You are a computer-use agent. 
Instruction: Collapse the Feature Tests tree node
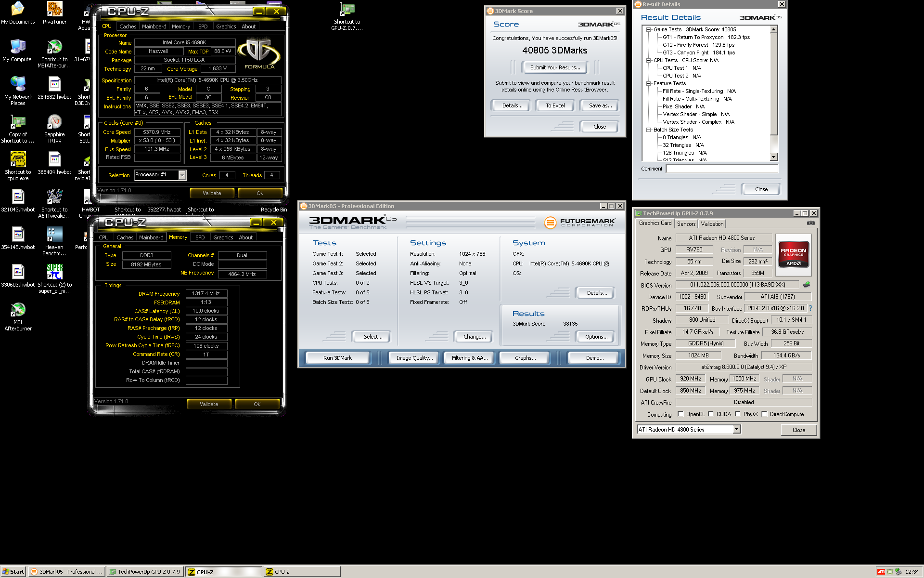coord(649,83)
